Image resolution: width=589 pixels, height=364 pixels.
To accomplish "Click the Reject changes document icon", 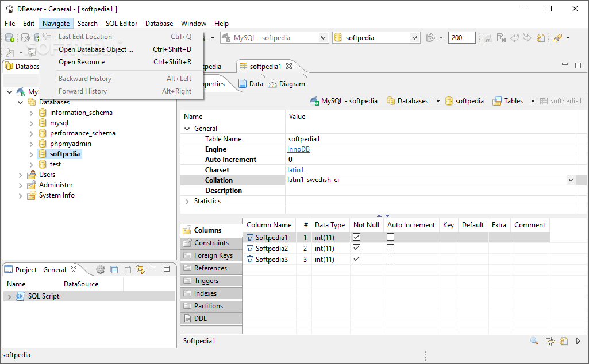I will pyautogui.click(x=501, y=38).
